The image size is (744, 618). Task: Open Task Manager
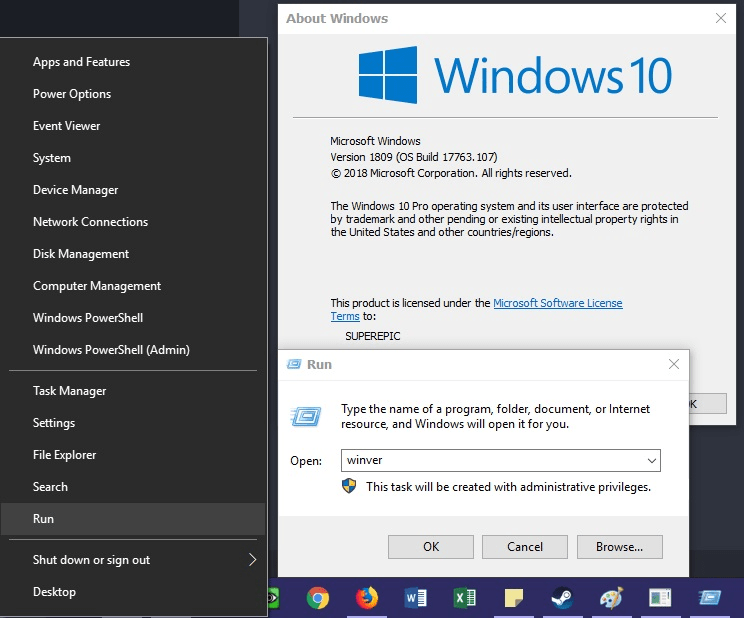tap(133, 391)
